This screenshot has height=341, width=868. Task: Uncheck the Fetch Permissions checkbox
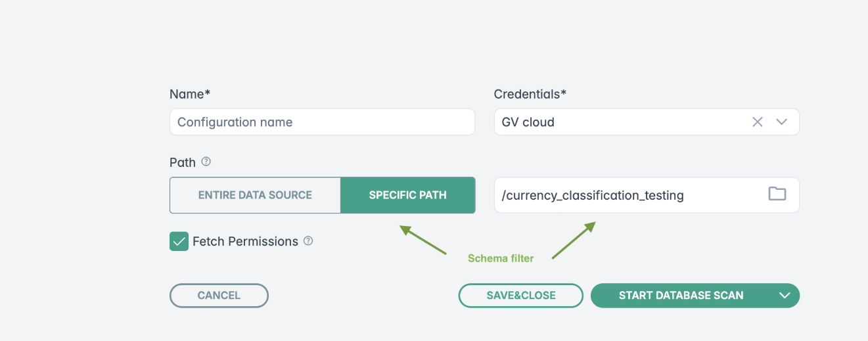click(179, 241)
